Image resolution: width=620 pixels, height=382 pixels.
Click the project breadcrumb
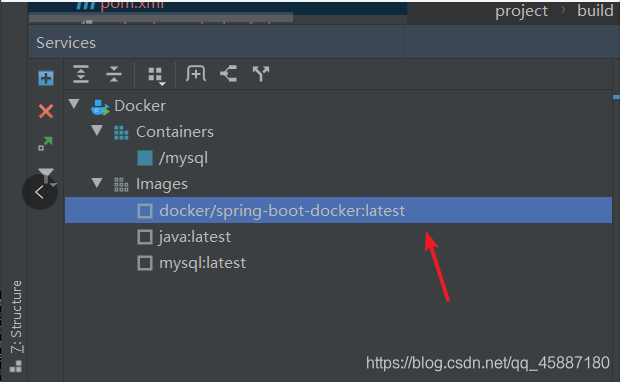(522, 11)
